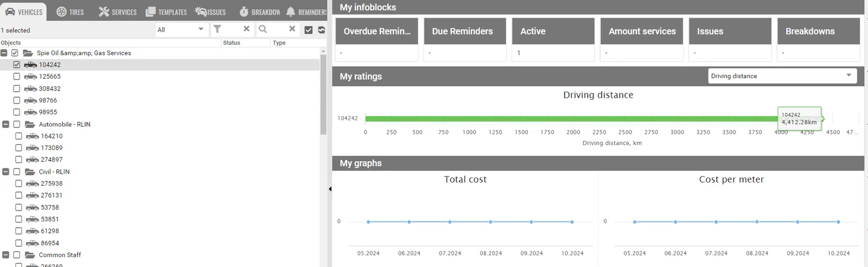
Task: Click the refresh arrows icon
Action: [321, 30]
